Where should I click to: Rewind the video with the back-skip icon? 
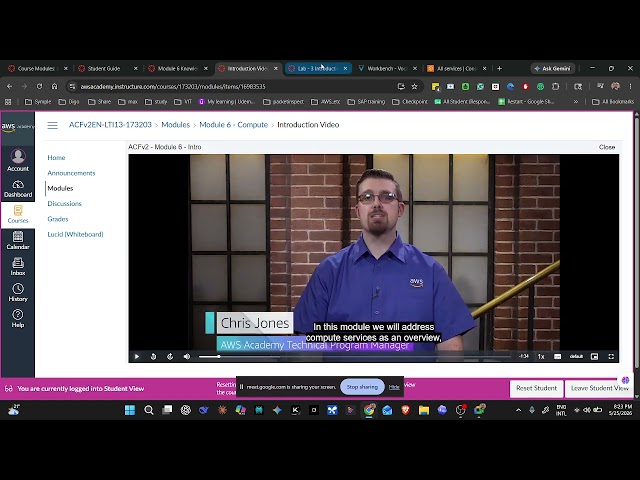tap(153, 356)
